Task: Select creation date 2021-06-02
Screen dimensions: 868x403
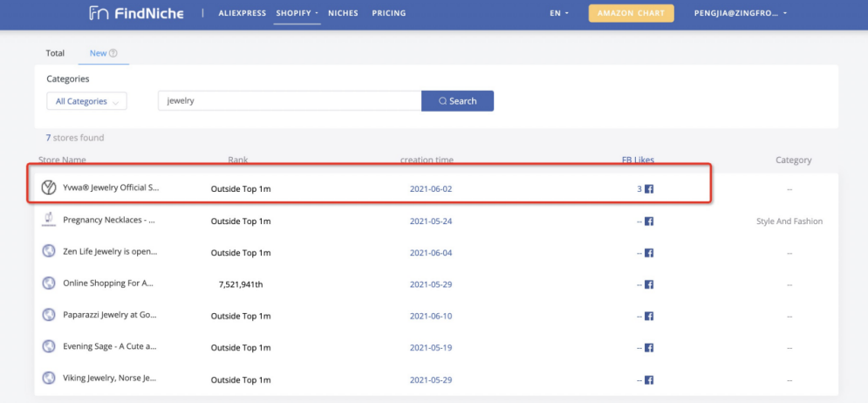Action: pos(431,188)
